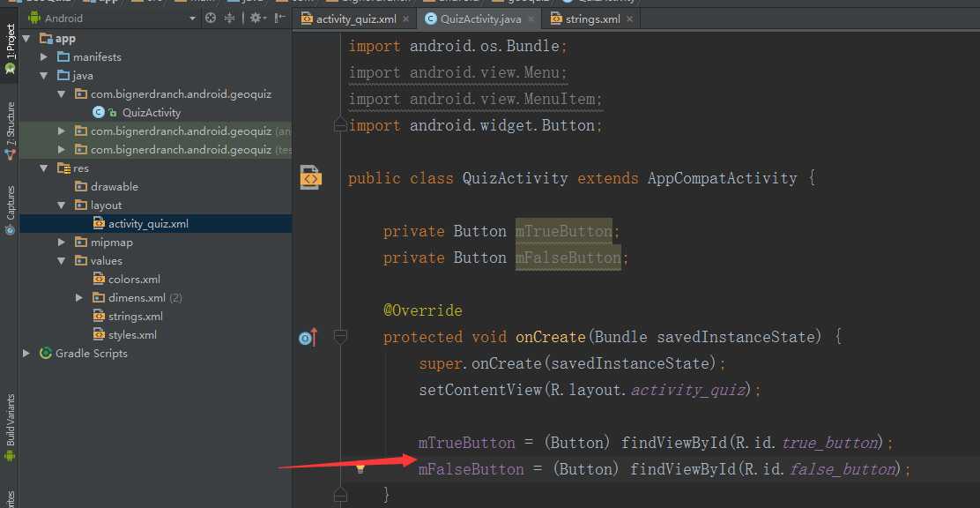This screenshot has width=980, height=508.
Task: Open the Android project view dropdown
Action: click(x=192, y=19)
